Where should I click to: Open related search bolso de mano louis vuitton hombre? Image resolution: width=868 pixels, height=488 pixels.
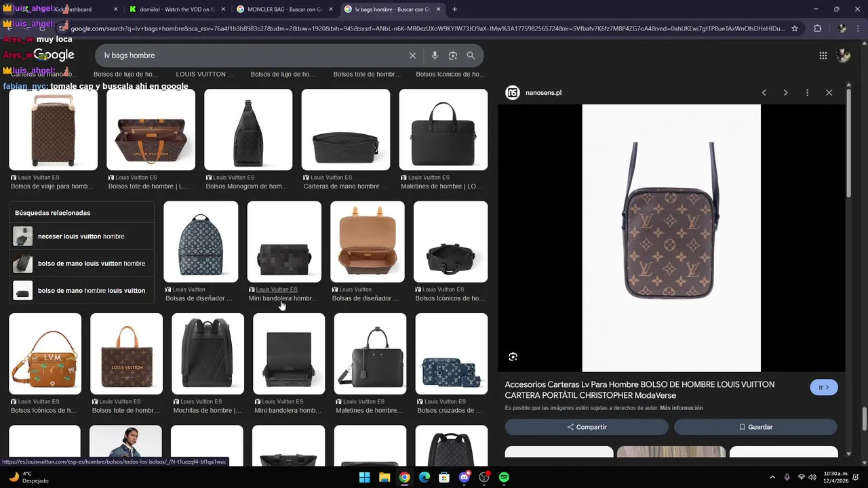[81, 264]
